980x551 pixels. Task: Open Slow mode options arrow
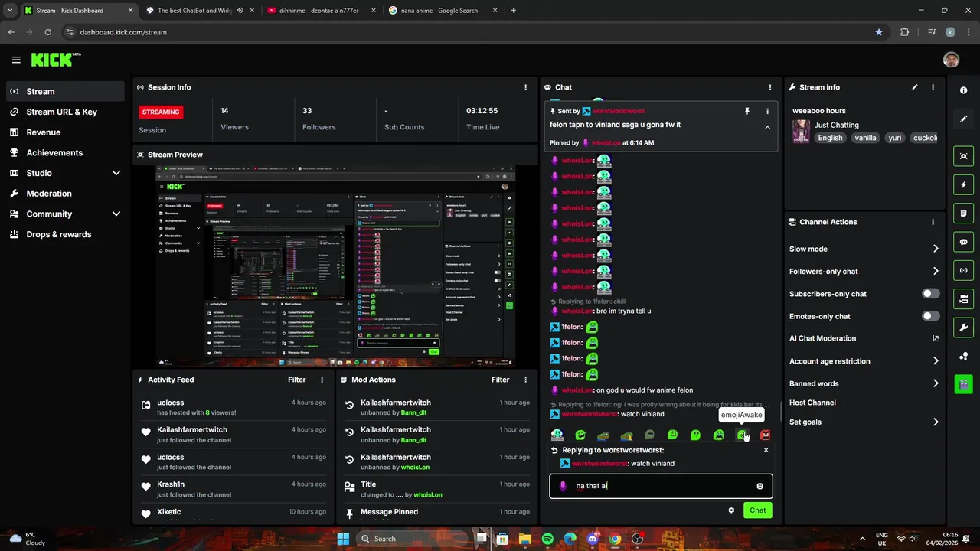[936, 249]
